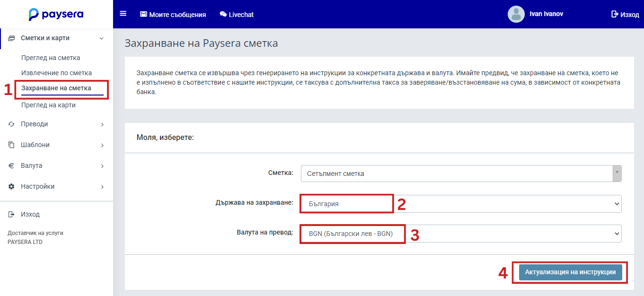
Task: Click the Валута на превод: label
Action: click(265, 232)
